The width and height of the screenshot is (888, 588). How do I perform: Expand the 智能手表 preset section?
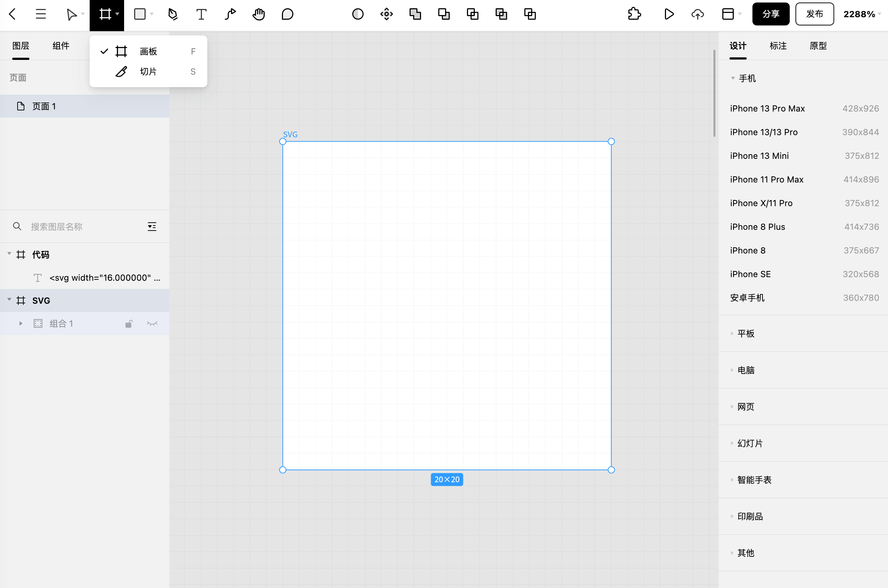click(x=732, y=480)
